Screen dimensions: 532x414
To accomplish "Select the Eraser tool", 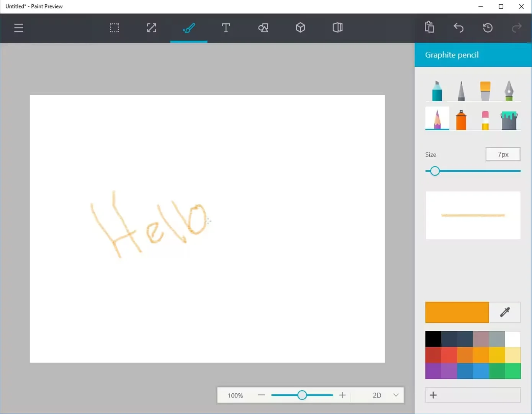I will 485,120.
